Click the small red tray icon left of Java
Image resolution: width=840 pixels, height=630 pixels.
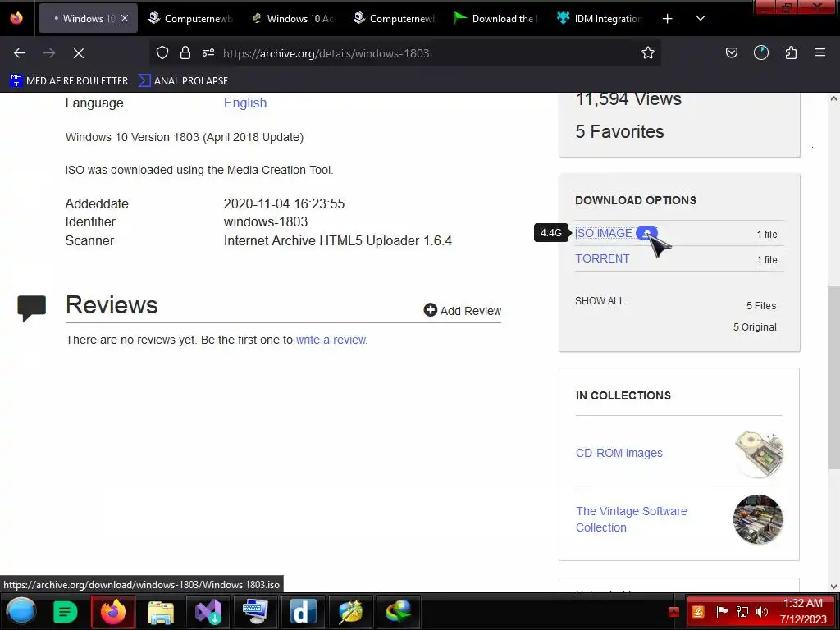pyautogui.click(x=674, y=612)
